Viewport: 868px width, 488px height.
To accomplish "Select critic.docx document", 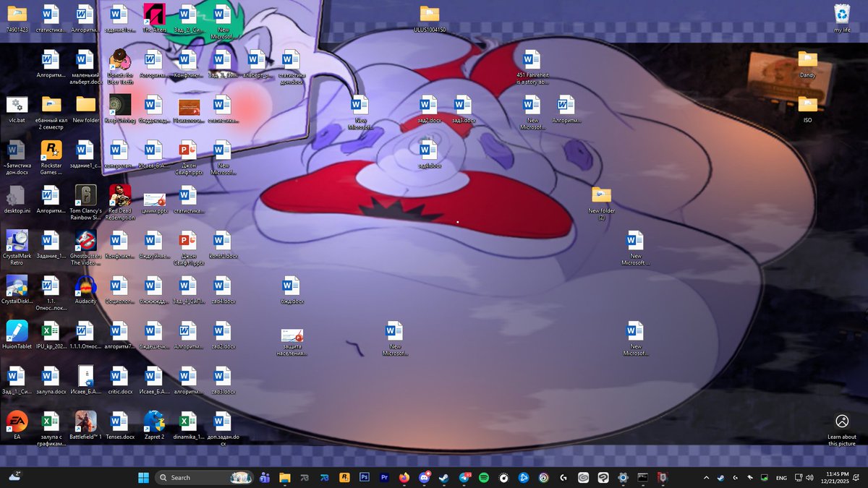I will coord(119,380).
